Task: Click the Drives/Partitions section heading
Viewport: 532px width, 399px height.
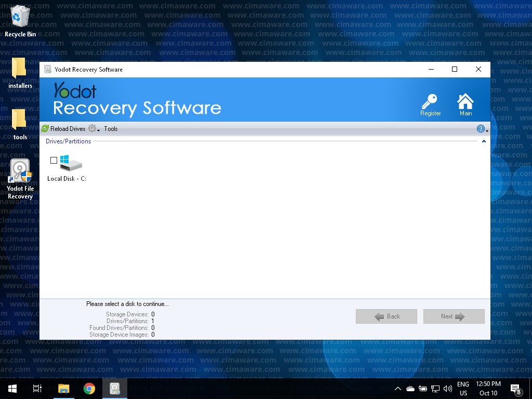Action: 68,141
